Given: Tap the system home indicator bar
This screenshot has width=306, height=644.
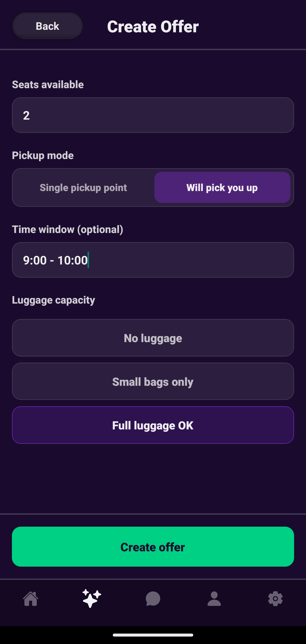Looking at the screenshot, I should [x=153, y=635].
